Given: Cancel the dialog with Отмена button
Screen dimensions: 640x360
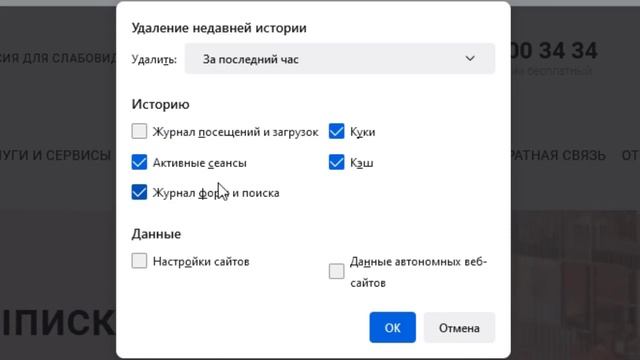Looking at the screenshot, I should coord(459,327).
